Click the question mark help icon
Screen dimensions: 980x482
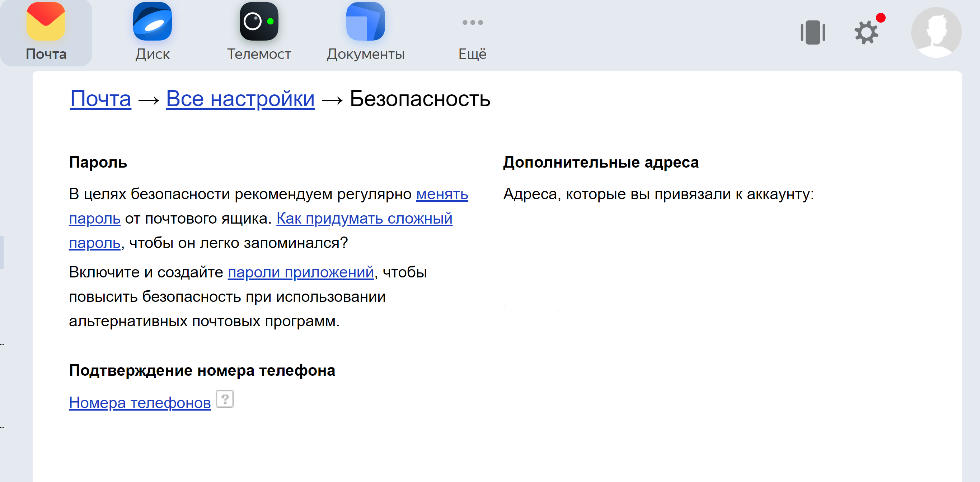click(225, 399)
